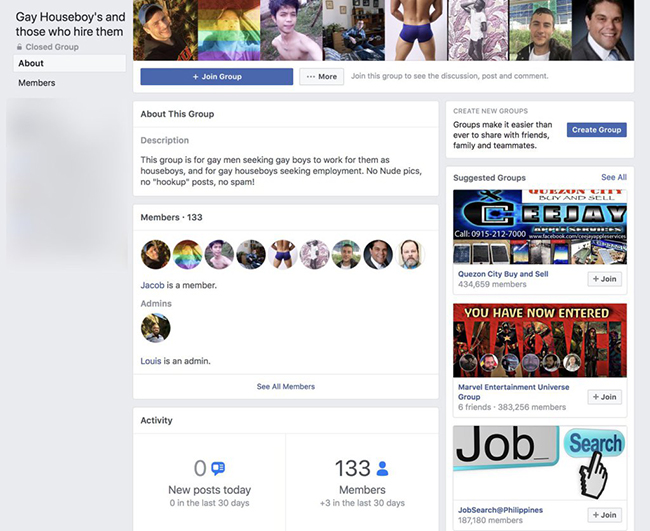The height and width of the screenshot is (531, 650).
Task: Click the Join Group button
Action: 216,77
